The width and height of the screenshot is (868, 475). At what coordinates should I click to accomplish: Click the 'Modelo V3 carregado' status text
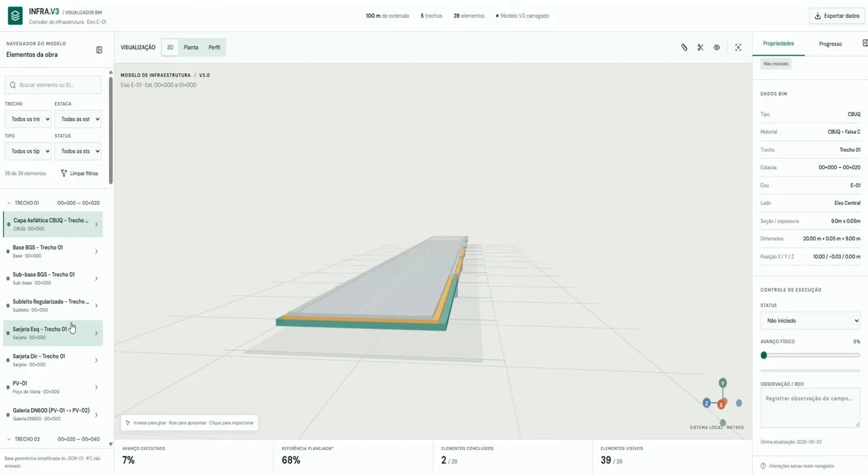pyautogui.click(x=524, y=16)
